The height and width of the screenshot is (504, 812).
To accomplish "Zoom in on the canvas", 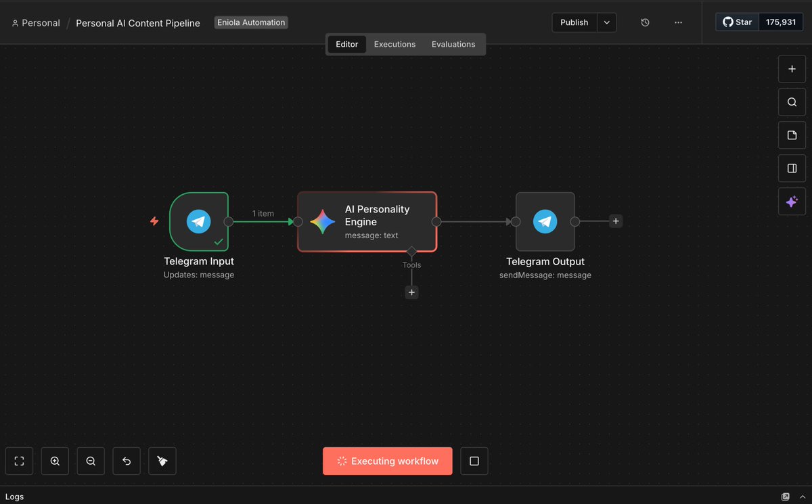I will click(x=55, y=461).
